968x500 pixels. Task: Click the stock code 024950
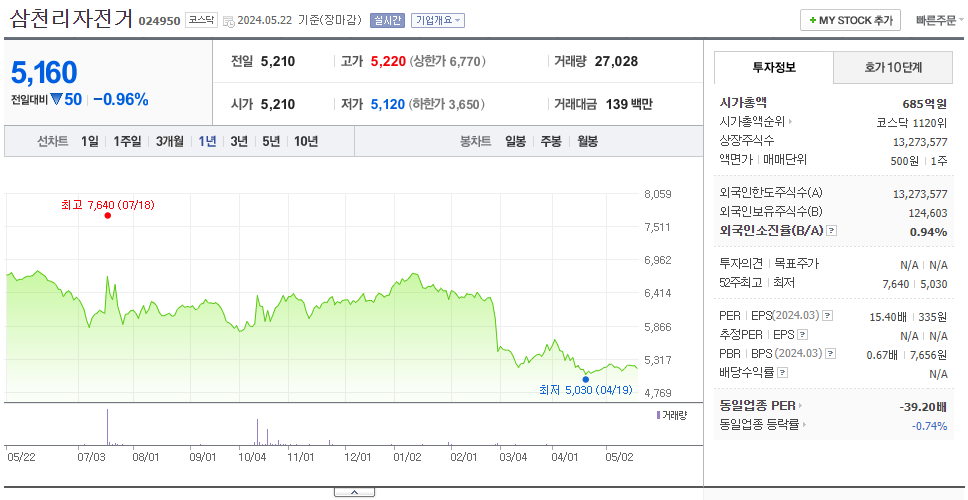(x=159, y=21)
